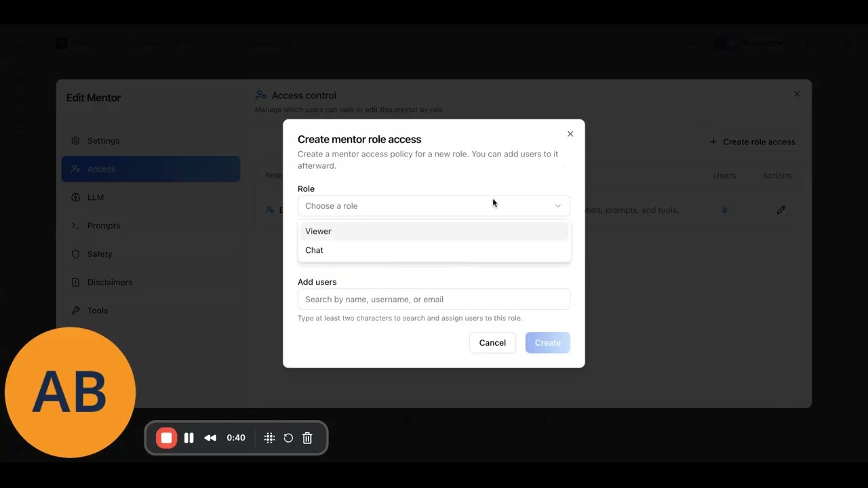Viewport: 868px width, 488px height.
Task: Rewind the recording
Action: point(210,438)
